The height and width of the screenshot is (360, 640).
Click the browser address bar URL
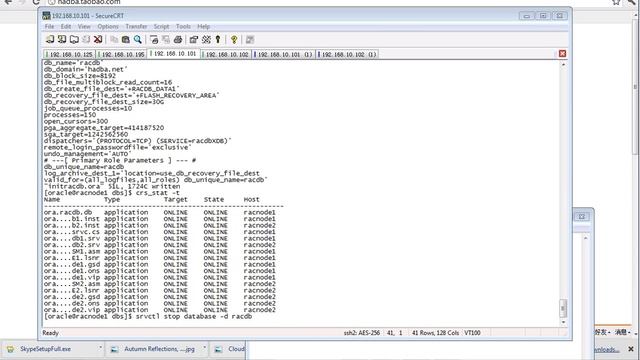pyautogui.click(x=89, y=2)
